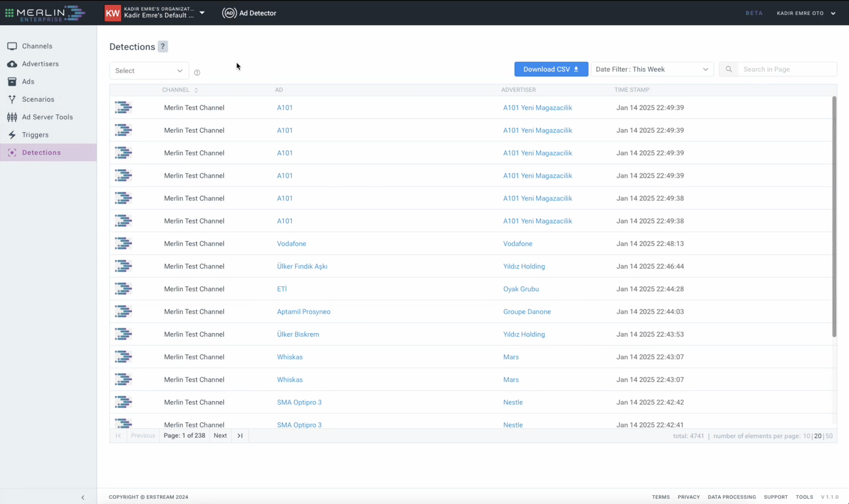This screenshot has width=849, height=504.
Task: Open the organization switcher dropdown arrow
Action: (x=202, y=13)
